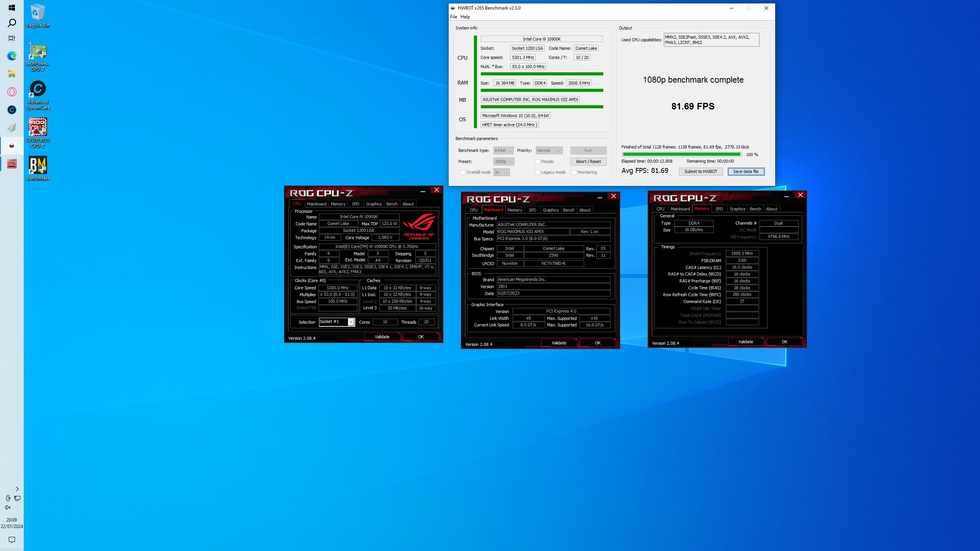
Task: Close the Memory CPU-Z window
Action: (800, 195)
